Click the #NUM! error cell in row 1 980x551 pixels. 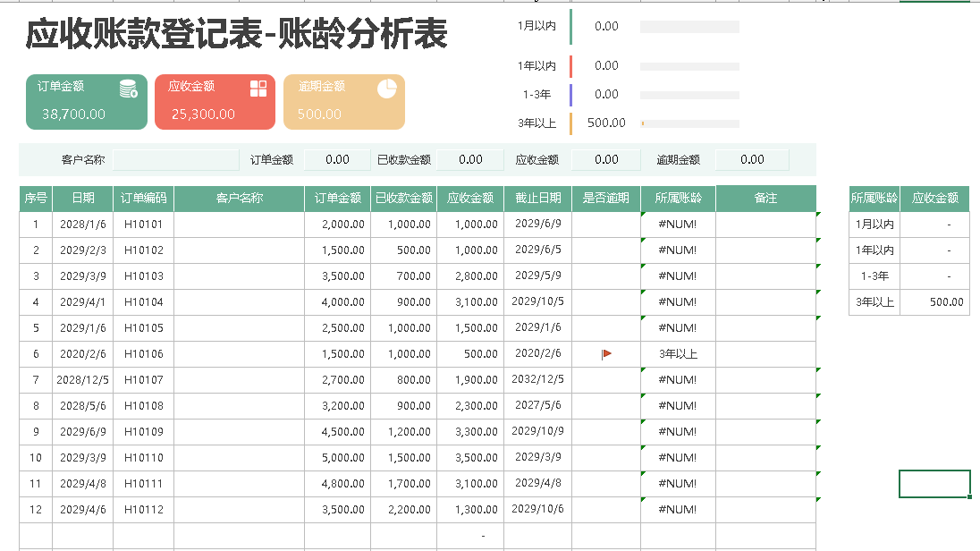[x=677, y=225]
